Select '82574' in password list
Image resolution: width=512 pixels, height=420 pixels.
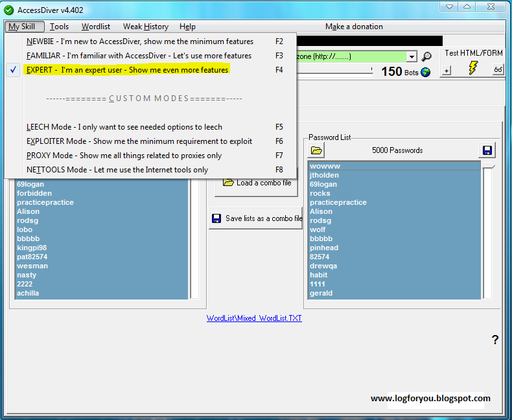[394, 257]
